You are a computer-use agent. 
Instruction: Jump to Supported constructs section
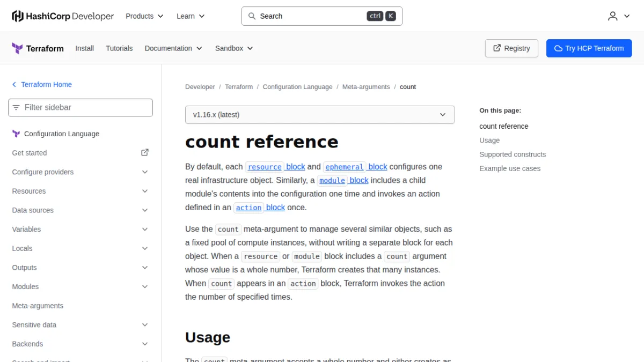coord(513,154)
